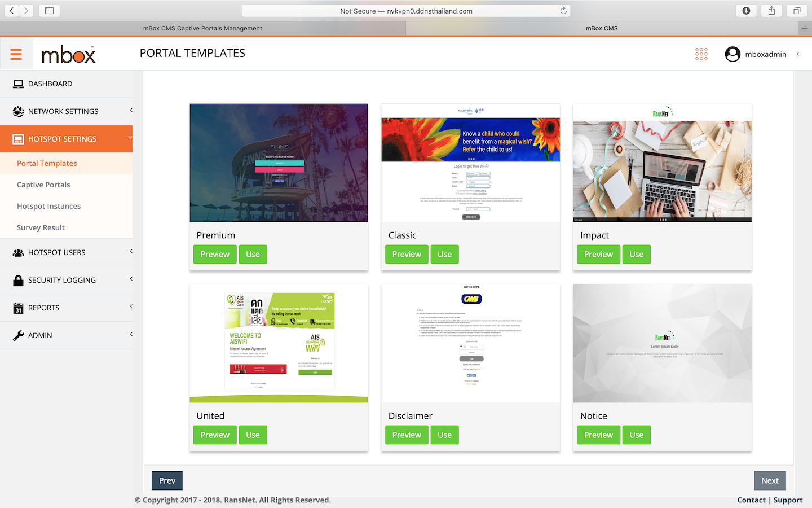
Task: Click the Next pagination button
Action: click(x=770, y=481)
